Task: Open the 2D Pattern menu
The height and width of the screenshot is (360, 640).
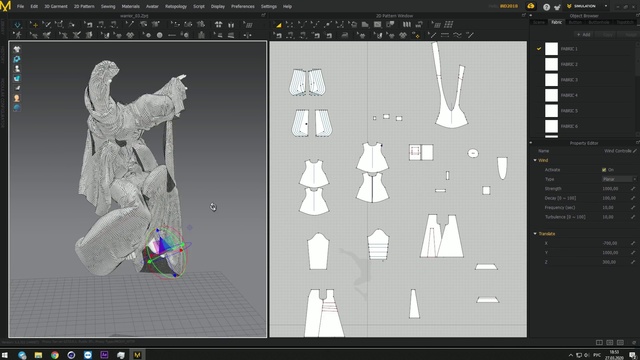Action: pyautogui.click(x=84, y=7)
